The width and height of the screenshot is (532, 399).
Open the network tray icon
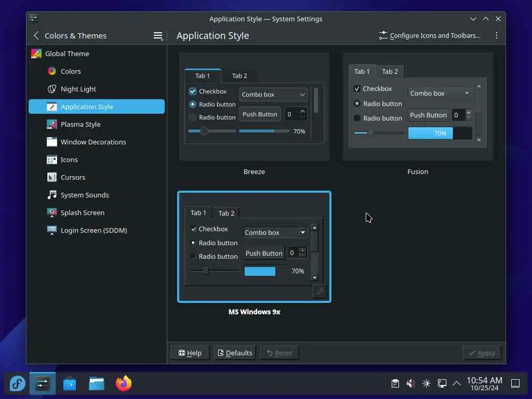click(x=442, y=383)
